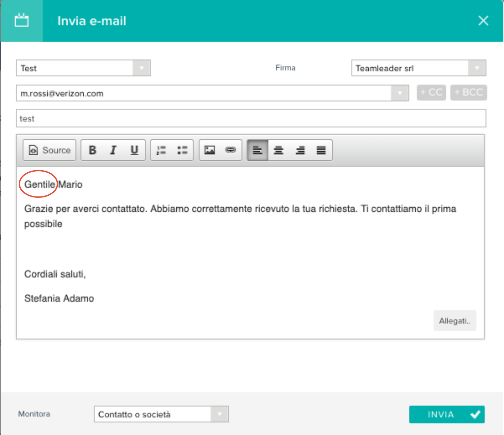Open the Firma Teamleader srl dropdown
The width and height of the screenshot is (504, 435).
click(x=419, y=68)
